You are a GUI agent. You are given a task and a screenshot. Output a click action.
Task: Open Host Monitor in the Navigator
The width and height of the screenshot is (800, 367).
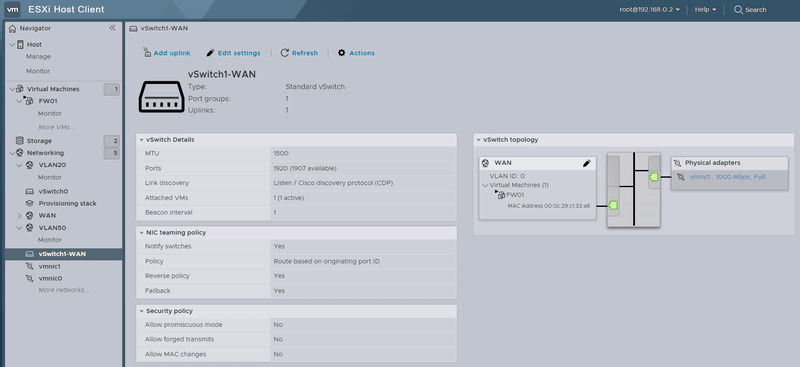38,71
